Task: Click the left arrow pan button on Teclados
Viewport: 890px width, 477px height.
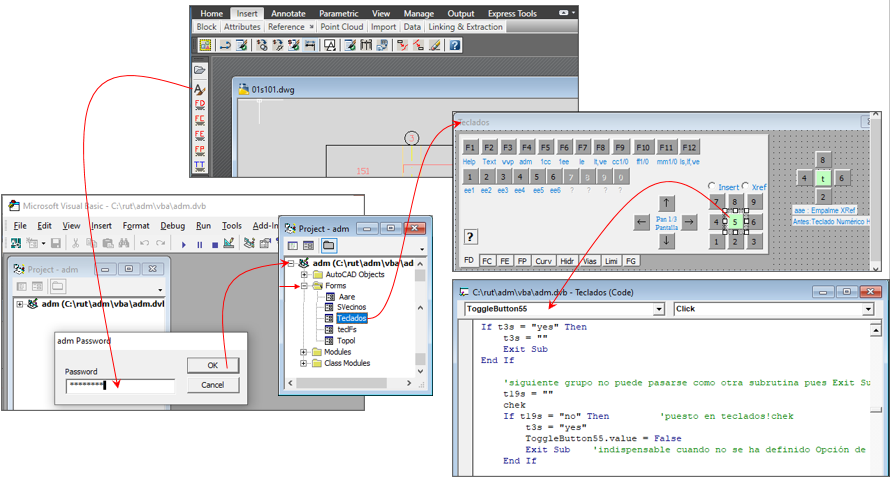Action: (x=641, y=222)
